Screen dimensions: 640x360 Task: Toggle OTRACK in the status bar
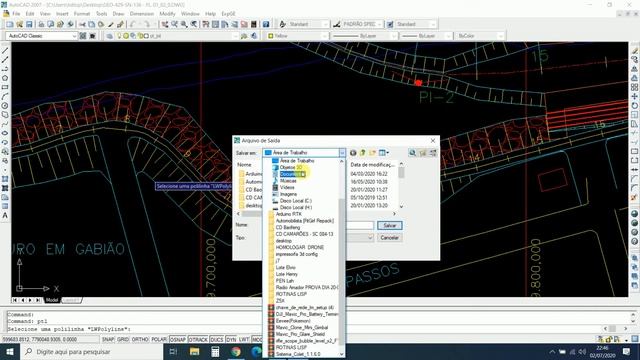point(198,340)
